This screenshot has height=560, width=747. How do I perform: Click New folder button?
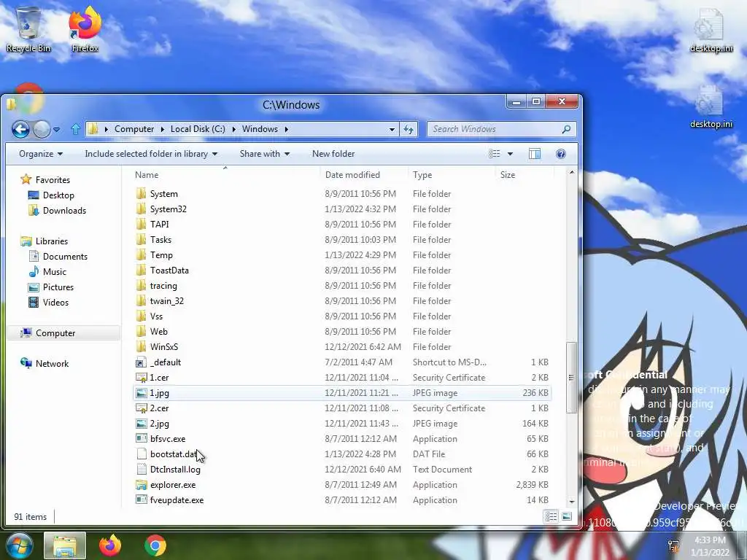click(x=333, y=154)
